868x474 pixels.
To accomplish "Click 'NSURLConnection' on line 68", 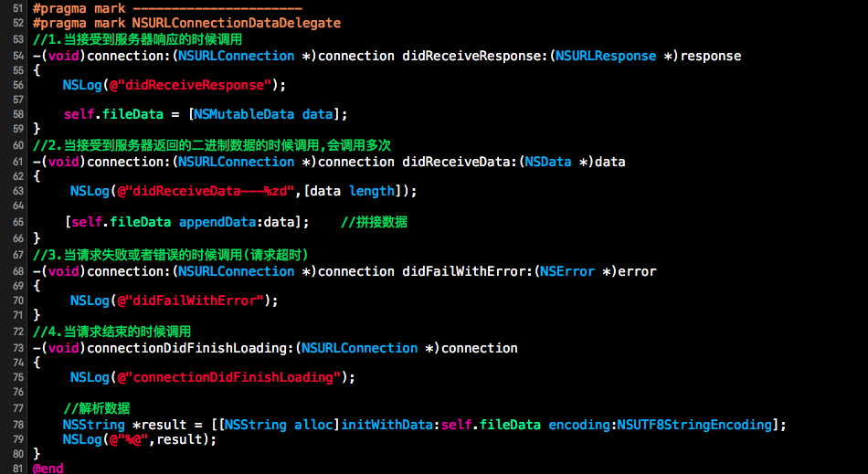I will coord(237,271).
